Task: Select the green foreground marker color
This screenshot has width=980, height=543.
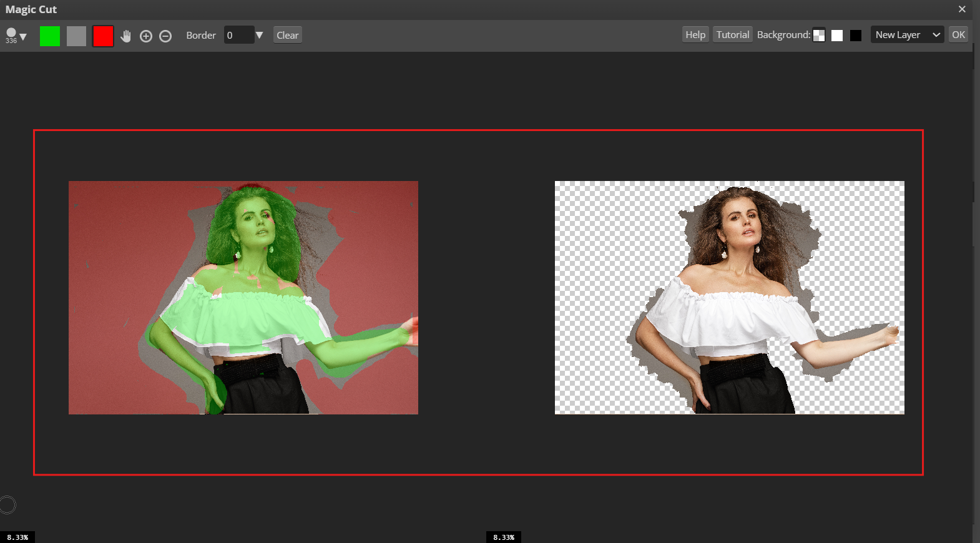Action: click(x=50, y=36)
